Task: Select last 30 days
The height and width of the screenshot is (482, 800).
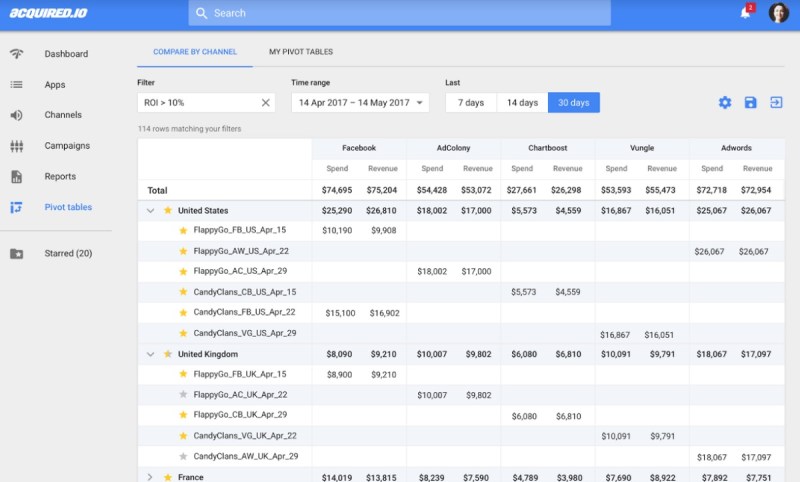Action: [573, 103]
